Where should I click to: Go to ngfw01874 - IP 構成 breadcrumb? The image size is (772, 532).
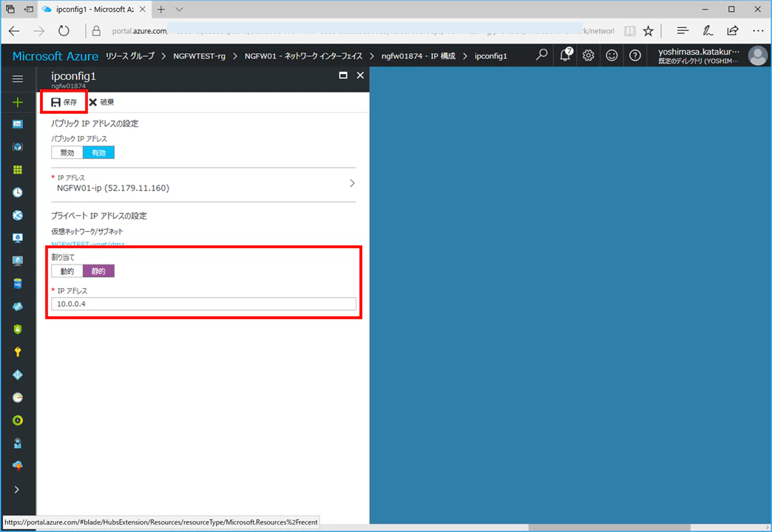tap(419, 56)
